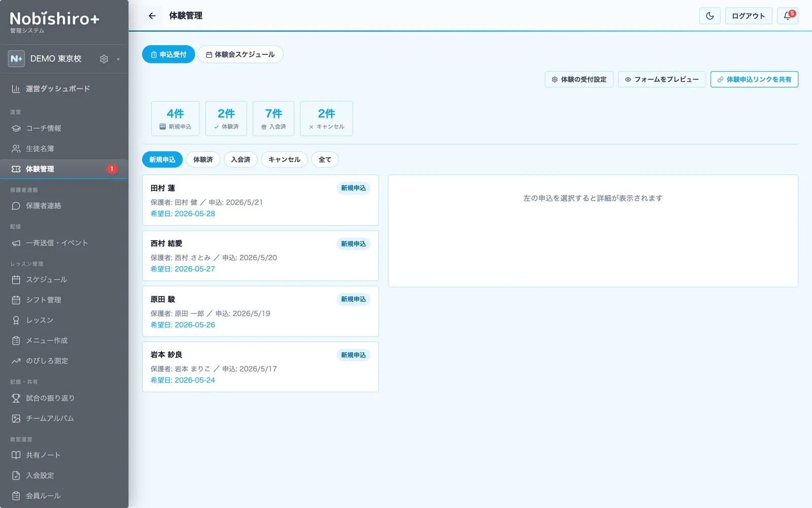Open メニュー作成 in sidebar
Image resolution: width=812 pixels, height=508 pixels.
tap(64, 340)
